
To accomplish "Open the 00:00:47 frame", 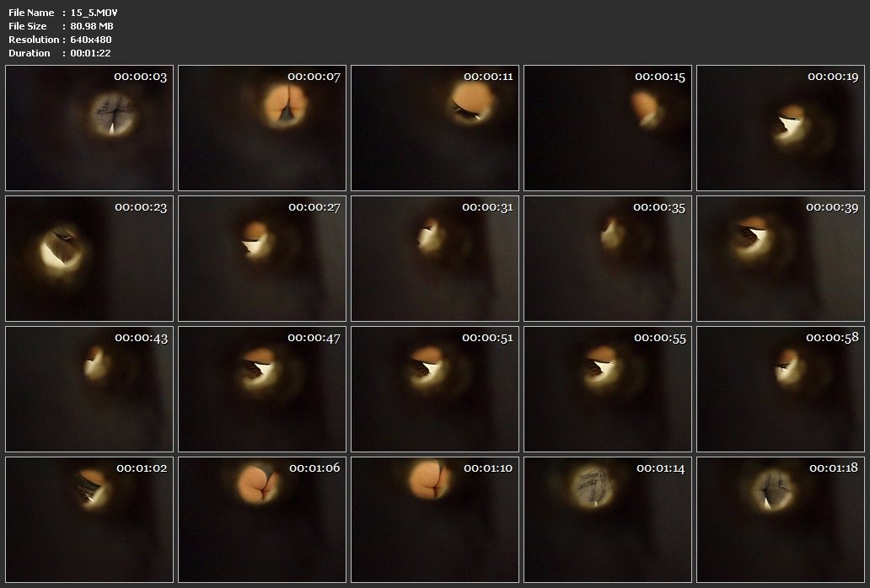I will point(262,389).
